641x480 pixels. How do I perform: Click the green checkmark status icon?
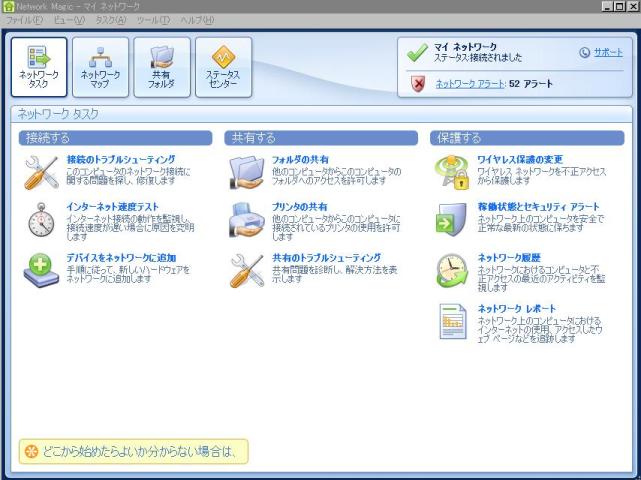417,53
